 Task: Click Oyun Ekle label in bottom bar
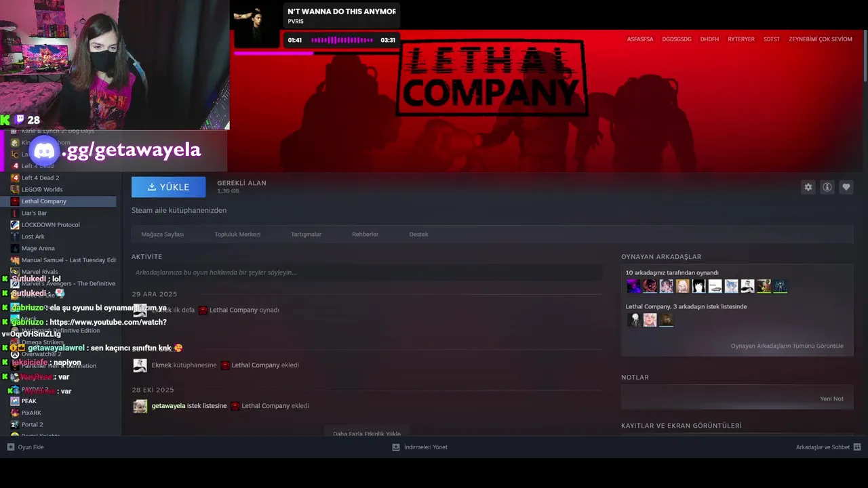coord(31,447)
